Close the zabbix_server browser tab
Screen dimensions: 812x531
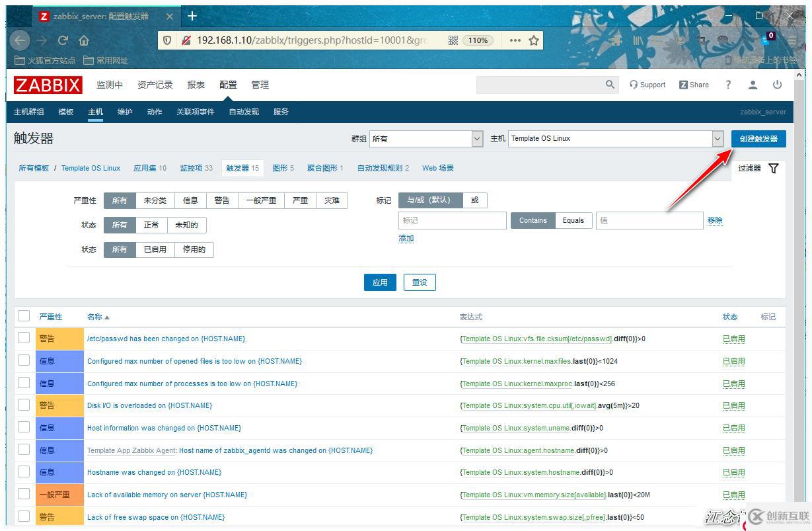(169, 16)
